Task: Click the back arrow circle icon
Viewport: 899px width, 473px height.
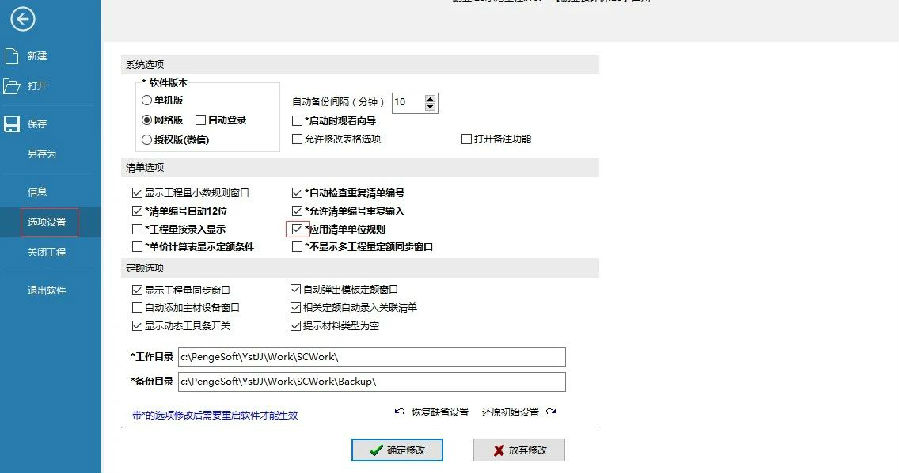Action: pyautogui.click(x=23, y=19)
